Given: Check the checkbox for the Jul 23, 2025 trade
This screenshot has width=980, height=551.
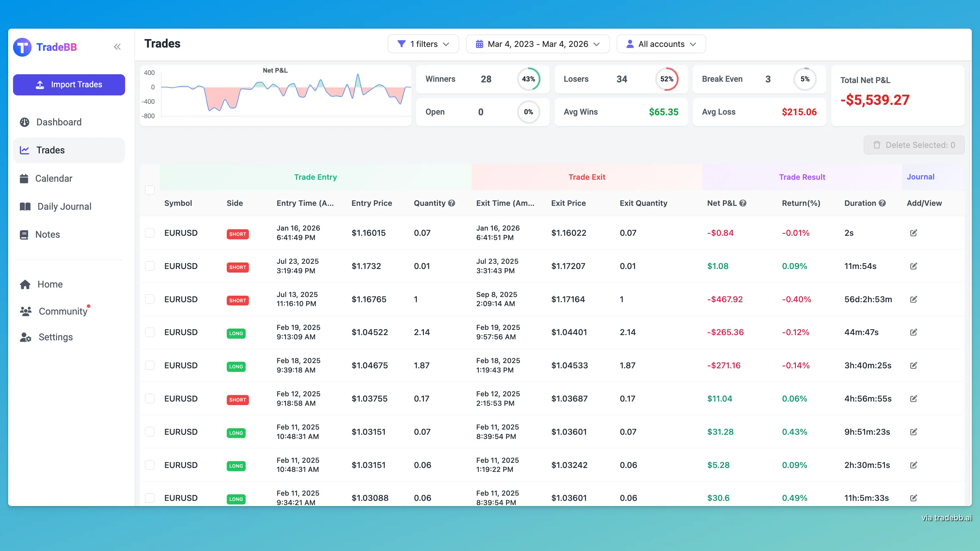Looking at the screenshot, I should click(150, 266).
